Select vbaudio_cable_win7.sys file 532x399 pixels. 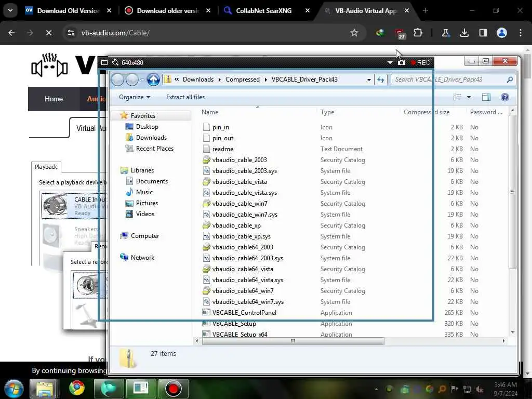tap(245, 215)
